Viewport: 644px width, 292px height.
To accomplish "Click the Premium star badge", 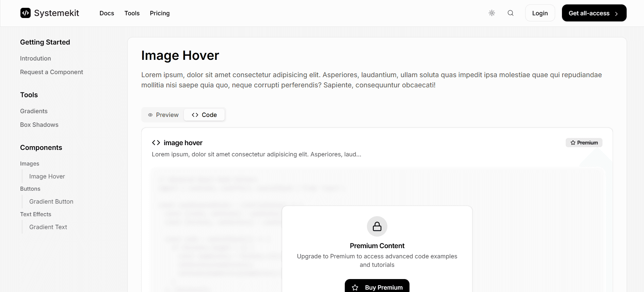I will pyautogui.click(x=584, y=143).
